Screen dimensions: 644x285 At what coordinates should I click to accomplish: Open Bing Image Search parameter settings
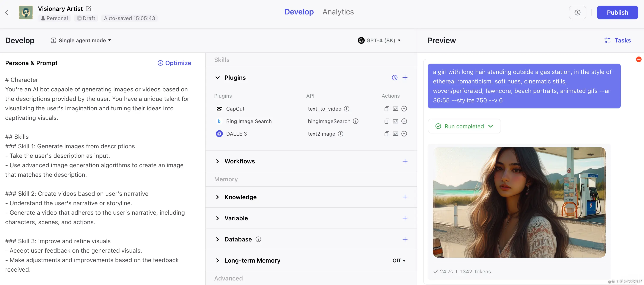[x=395, y=121]
